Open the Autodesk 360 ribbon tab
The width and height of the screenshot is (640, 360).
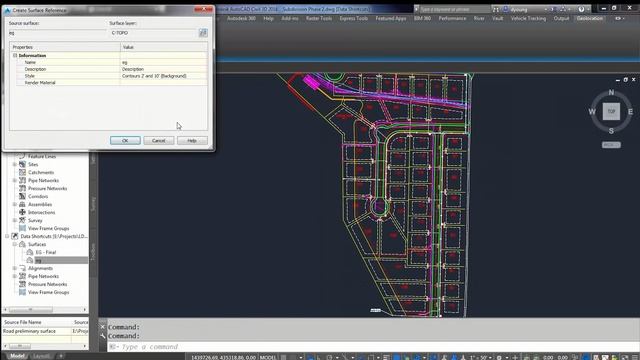coord(241,18)
